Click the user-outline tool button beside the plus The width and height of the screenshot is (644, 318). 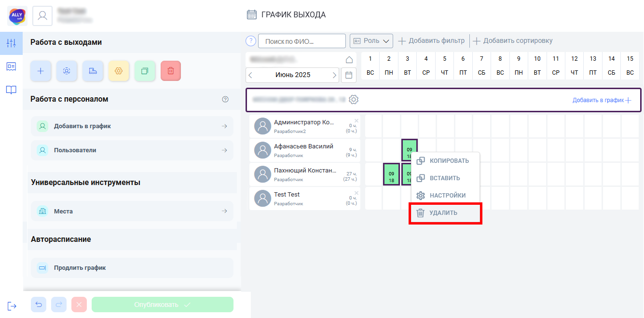coord(67,71)
